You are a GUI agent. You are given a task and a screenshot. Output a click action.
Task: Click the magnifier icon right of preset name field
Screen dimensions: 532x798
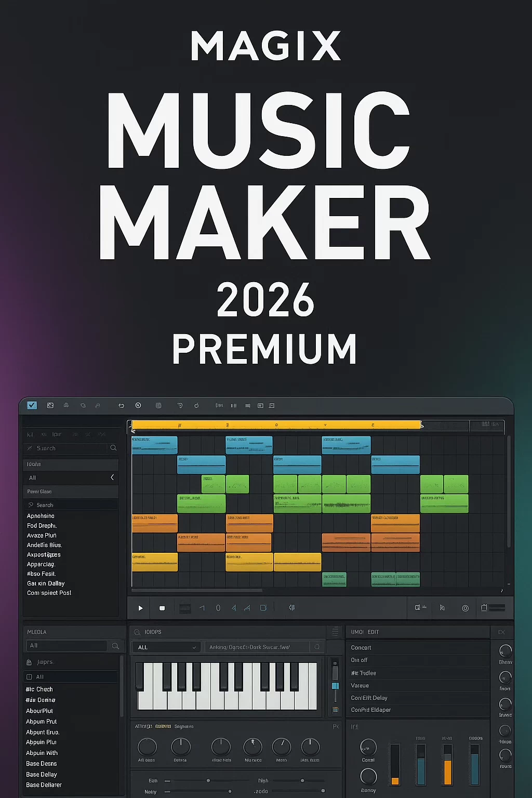pyautogui.click(x=317, y=647)
